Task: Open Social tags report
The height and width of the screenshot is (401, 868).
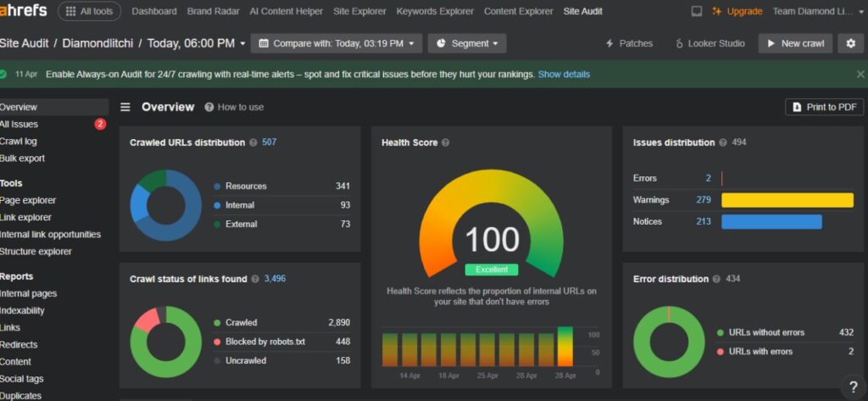Action: [22, 379]
